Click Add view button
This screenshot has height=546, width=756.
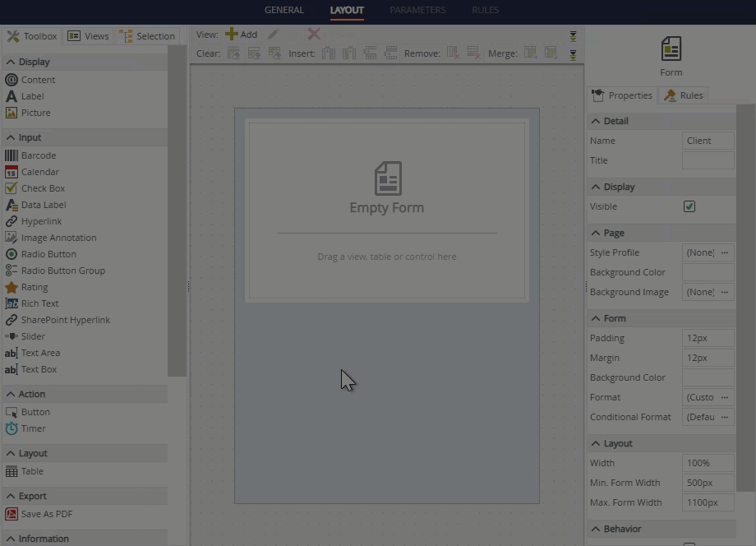(241, 35)
